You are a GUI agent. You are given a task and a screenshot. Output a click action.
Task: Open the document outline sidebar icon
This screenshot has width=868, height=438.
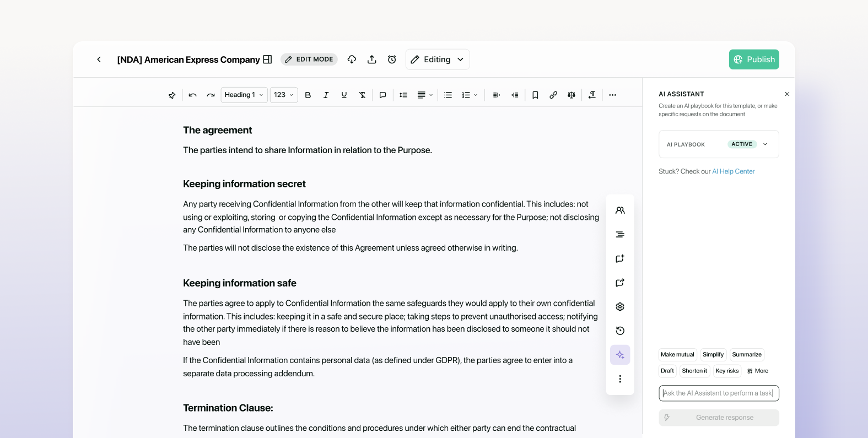pyautogui.click(x=620, y=235)
